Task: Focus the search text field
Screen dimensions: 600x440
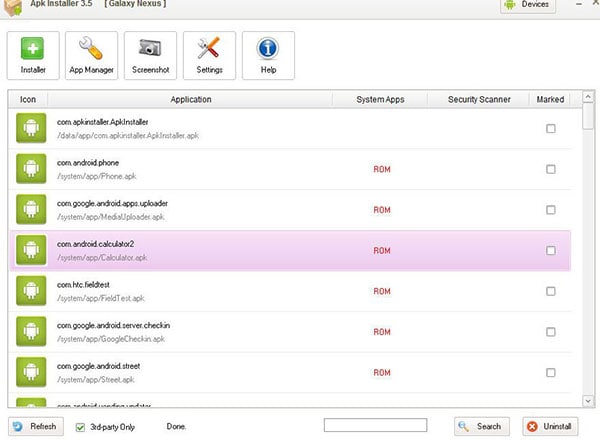Action: [x=375, y=425]
